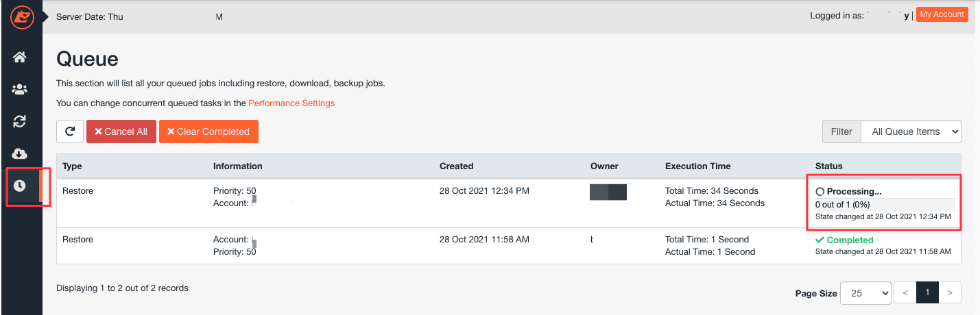
Task: Open the Performance Settings link
Action: (x=291, y=103)
